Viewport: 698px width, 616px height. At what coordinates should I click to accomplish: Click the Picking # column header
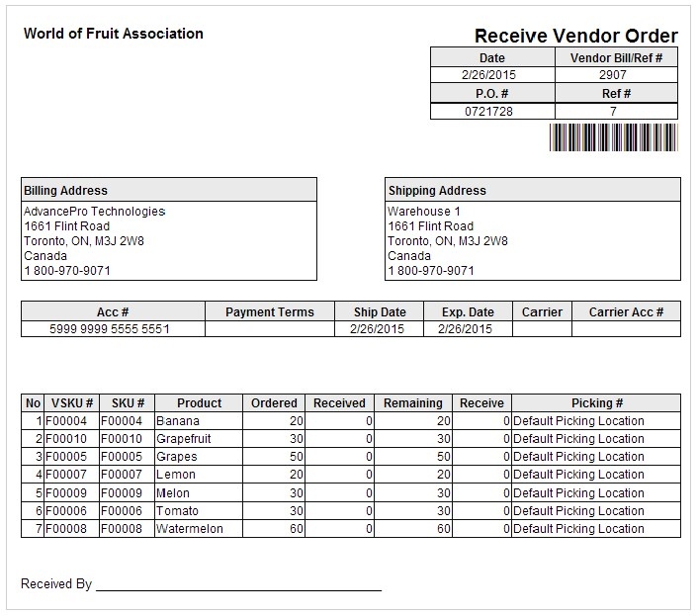pos(597,403)
